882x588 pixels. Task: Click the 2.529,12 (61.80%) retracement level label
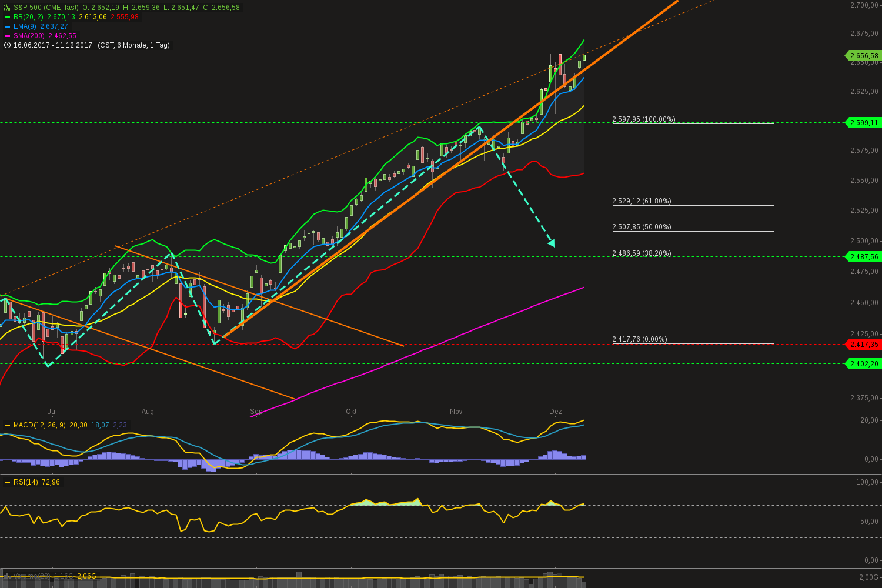(642, 201)
